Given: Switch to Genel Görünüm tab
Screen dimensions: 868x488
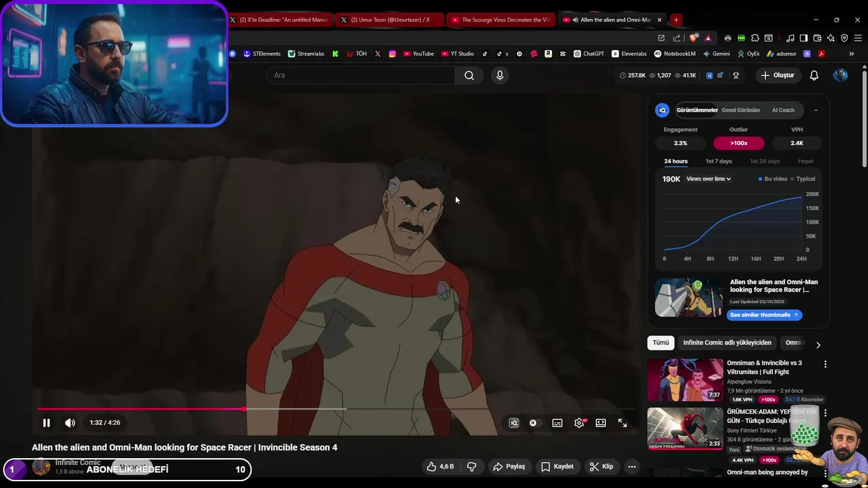Looking at the screenshot, I should 741,110.
